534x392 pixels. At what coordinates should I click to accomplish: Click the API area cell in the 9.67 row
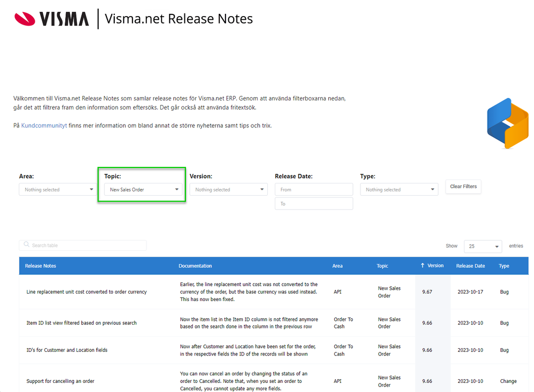pos(337,292)
